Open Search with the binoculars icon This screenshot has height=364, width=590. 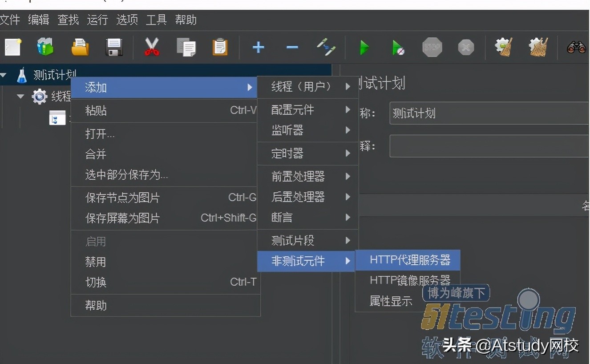[576, 47]
